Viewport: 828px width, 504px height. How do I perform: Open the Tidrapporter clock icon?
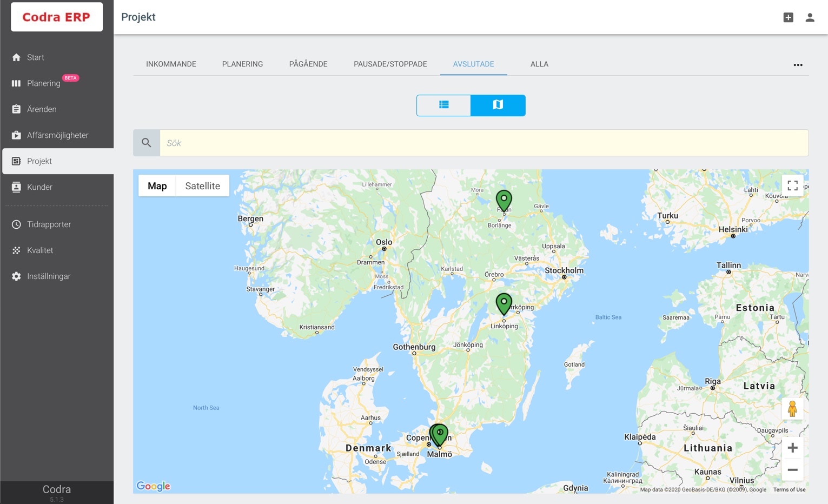tap(16, 224)
